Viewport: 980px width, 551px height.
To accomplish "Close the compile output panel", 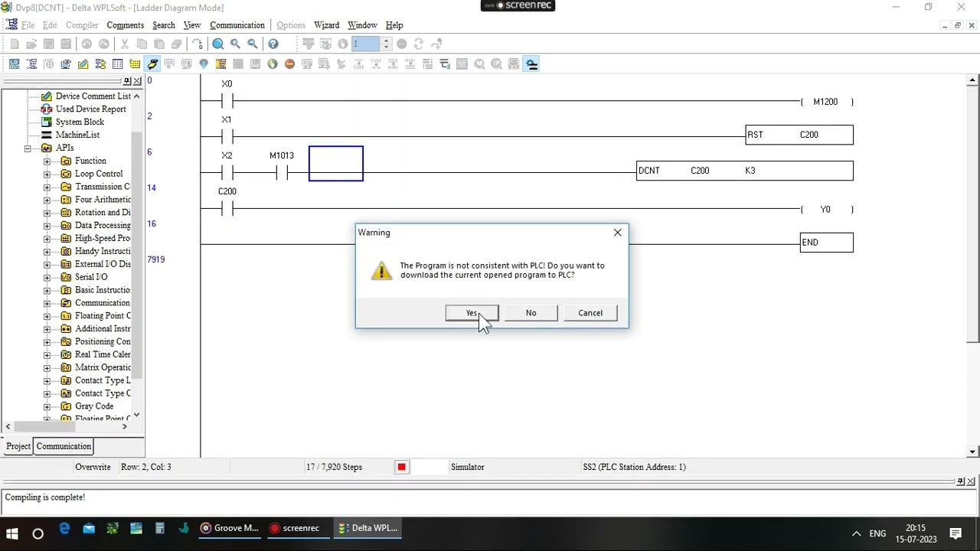I will (x=970, y=481).
